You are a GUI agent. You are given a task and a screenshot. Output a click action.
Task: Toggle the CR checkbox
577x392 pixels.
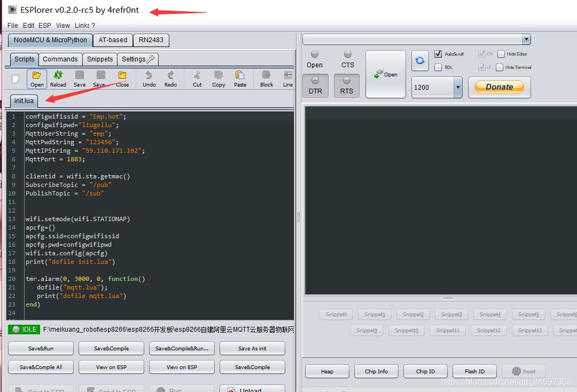[x=482, y=54]
